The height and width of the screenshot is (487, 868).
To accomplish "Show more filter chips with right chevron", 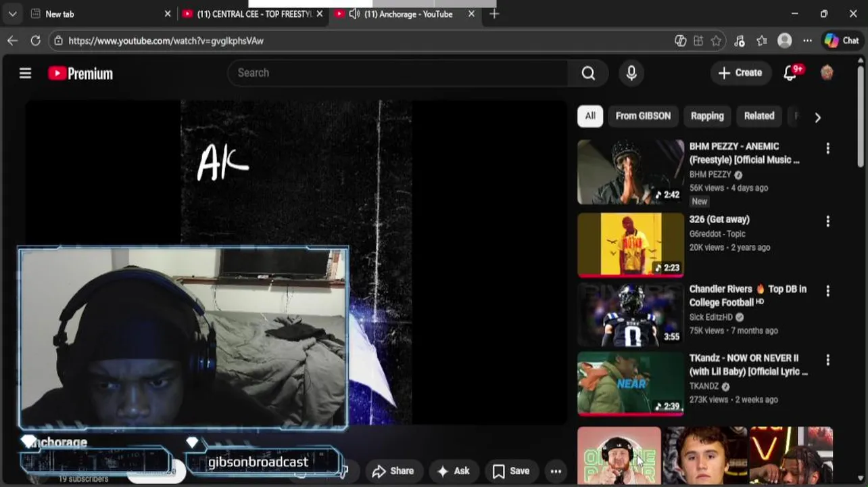I will point(817,117).
